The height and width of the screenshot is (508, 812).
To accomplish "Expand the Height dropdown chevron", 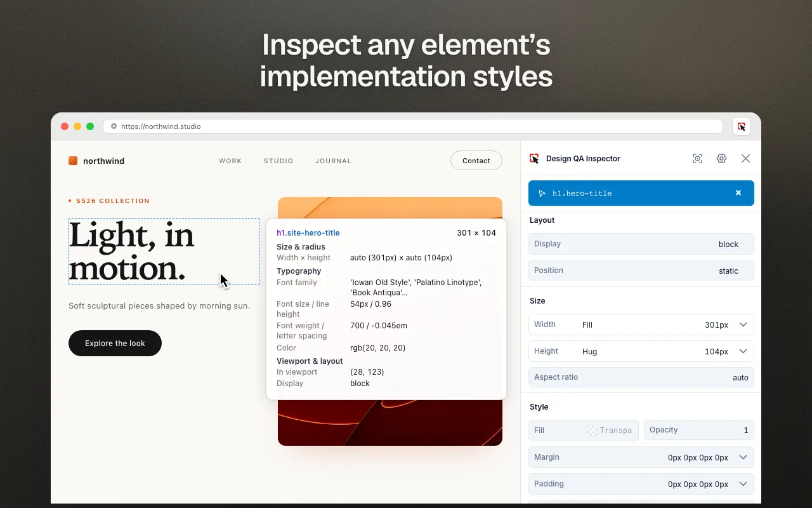I will point(743,351).
